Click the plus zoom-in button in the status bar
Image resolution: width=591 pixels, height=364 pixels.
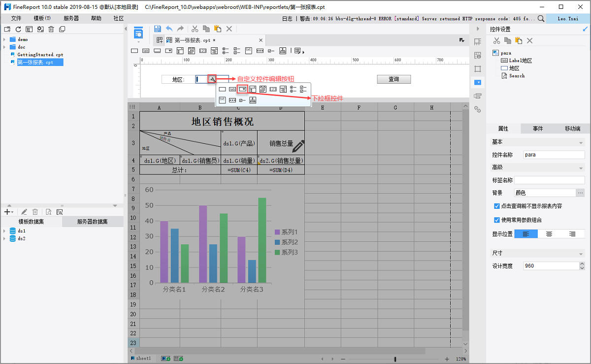(447, 359)
